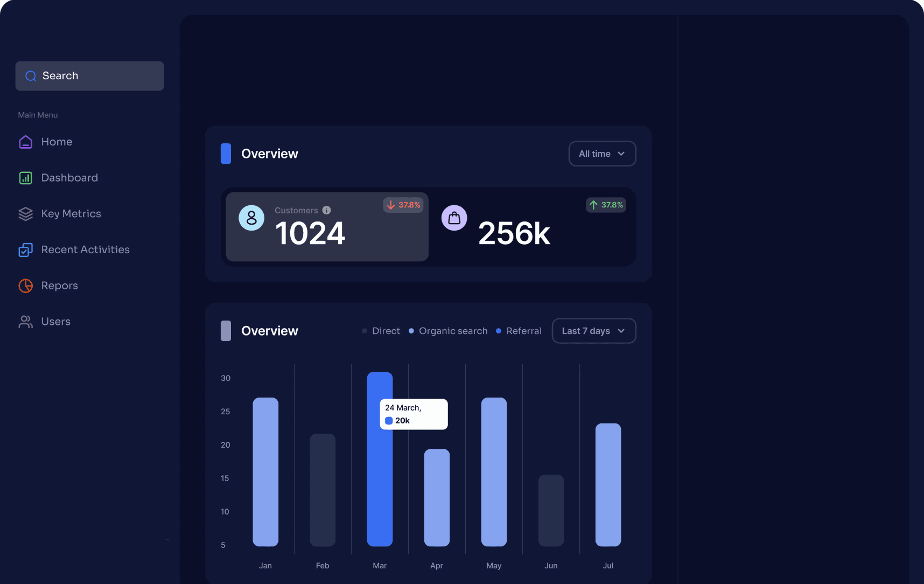Click the Recent Activities checkbox icon

(x=26, y=250)
